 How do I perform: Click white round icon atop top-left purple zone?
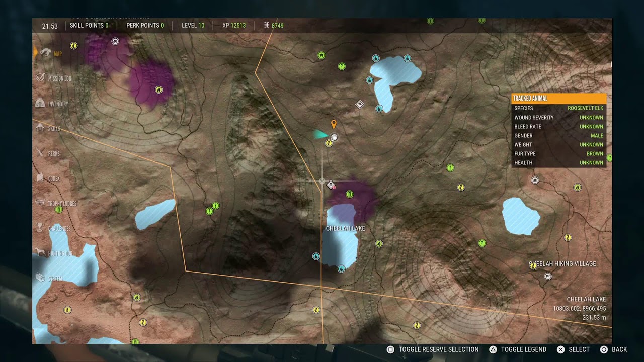coord(115,41)
